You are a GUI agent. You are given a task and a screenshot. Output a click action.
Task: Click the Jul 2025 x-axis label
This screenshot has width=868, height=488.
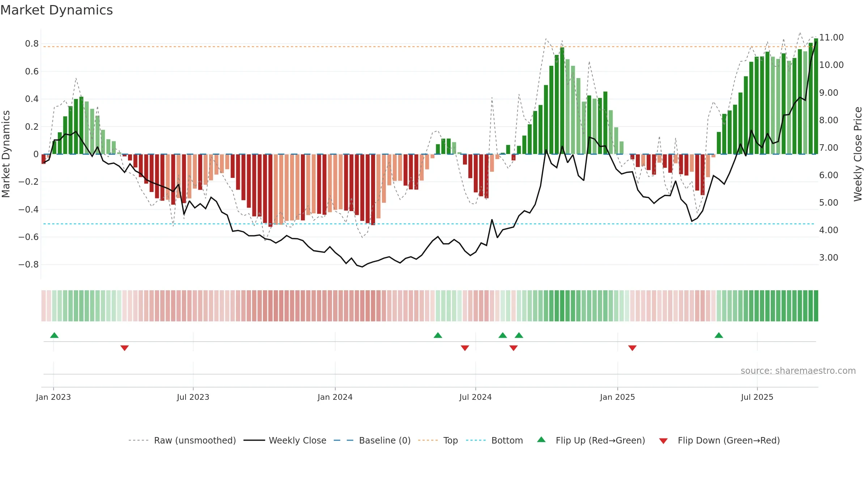(757, 397)
